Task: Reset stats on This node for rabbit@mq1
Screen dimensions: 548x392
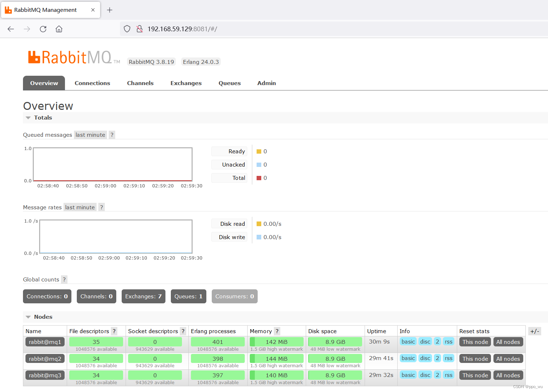Action: [475, 342]
